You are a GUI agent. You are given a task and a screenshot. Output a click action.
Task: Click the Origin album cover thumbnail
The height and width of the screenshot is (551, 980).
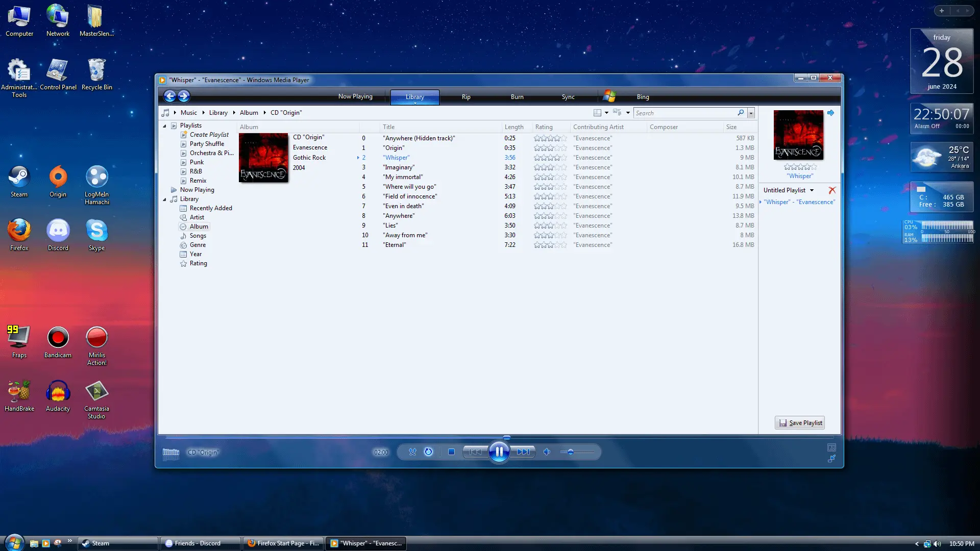(x=263, y=157)
